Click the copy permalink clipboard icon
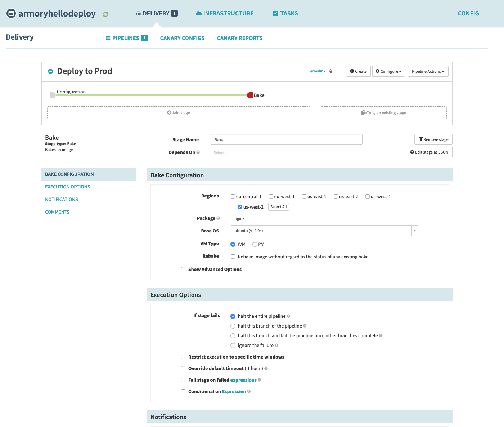This screenshot has height=427, width=504. (x=330, y=71)
